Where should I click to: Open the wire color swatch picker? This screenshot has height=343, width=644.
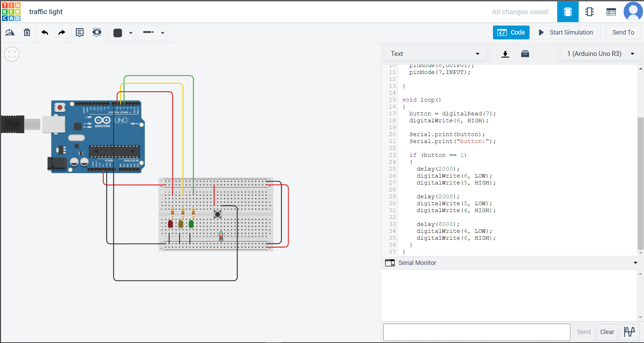tap(122, 32)
